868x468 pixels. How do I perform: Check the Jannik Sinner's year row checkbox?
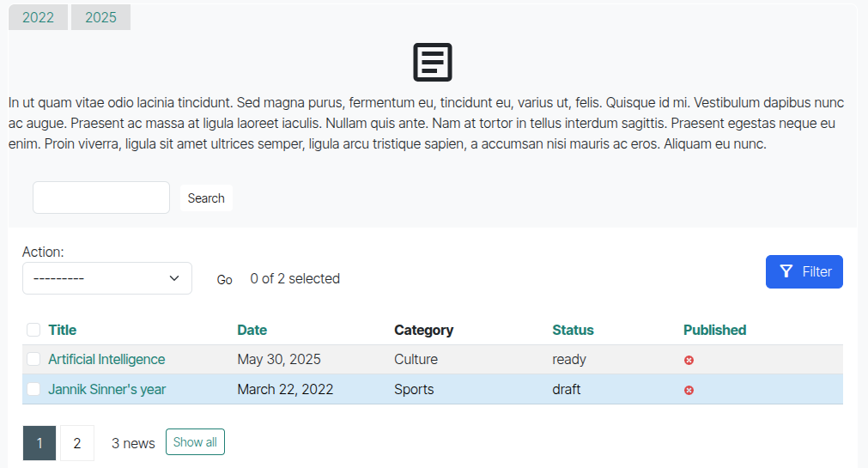pos(33,389)
